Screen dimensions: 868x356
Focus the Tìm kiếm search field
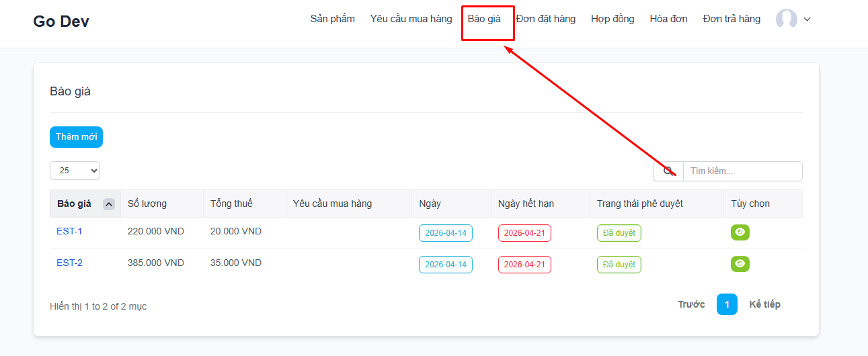click(x=742, y=171)
